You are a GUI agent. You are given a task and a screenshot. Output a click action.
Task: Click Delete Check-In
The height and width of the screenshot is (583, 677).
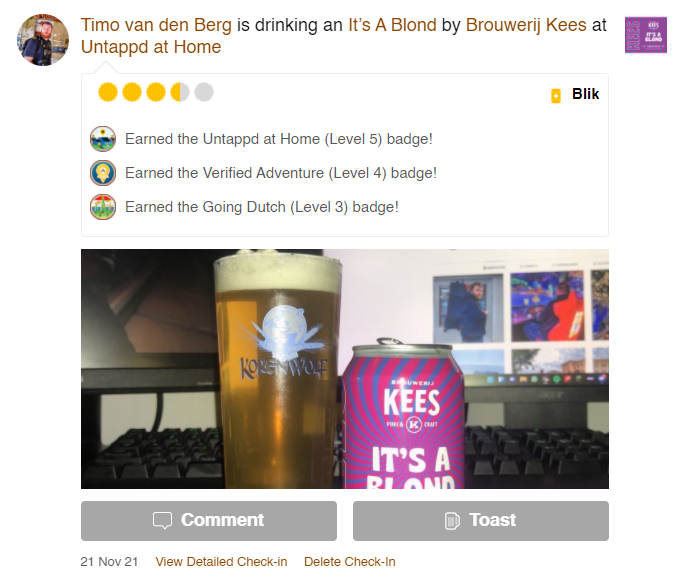pyautogui.click(x=350, y=562)
